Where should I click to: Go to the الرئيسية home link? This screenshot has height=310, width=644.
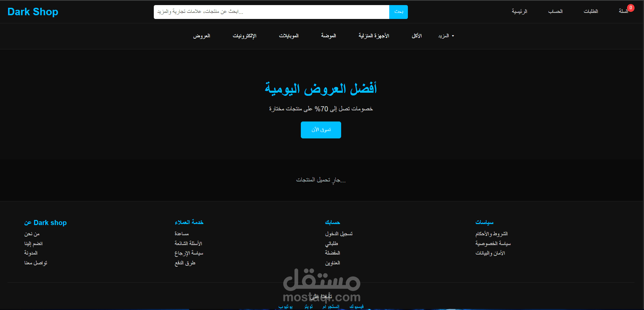(519, 11)
